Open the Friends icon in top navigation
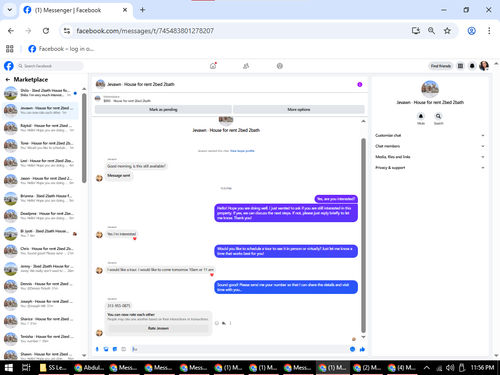The height and width of the screenshot is (375, 500). (246, 66)
